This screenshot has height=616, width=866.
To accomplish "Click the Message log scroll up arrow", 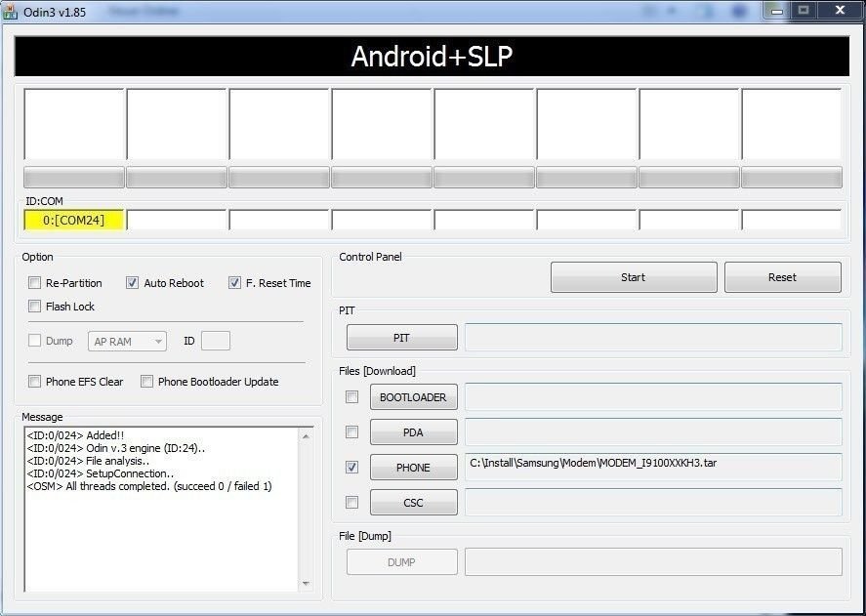I will (x=306, y=436).
